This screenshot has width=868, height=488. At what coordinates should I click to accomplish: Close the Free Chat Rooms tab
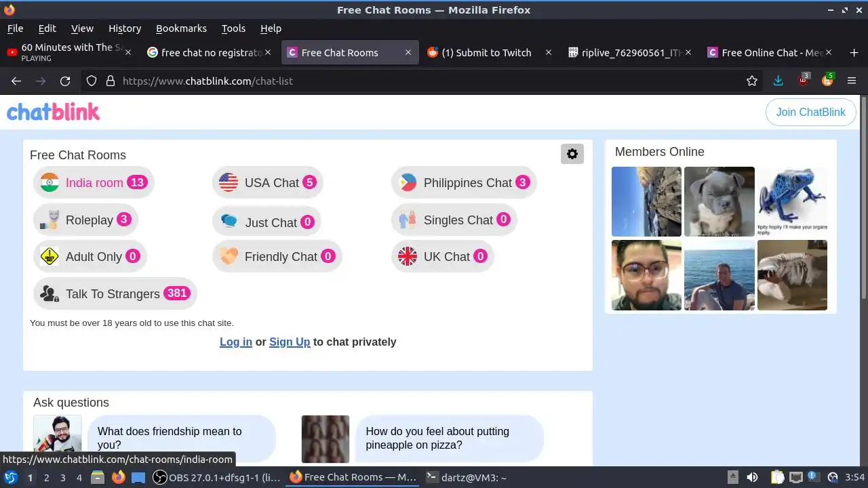click(408, 52)
